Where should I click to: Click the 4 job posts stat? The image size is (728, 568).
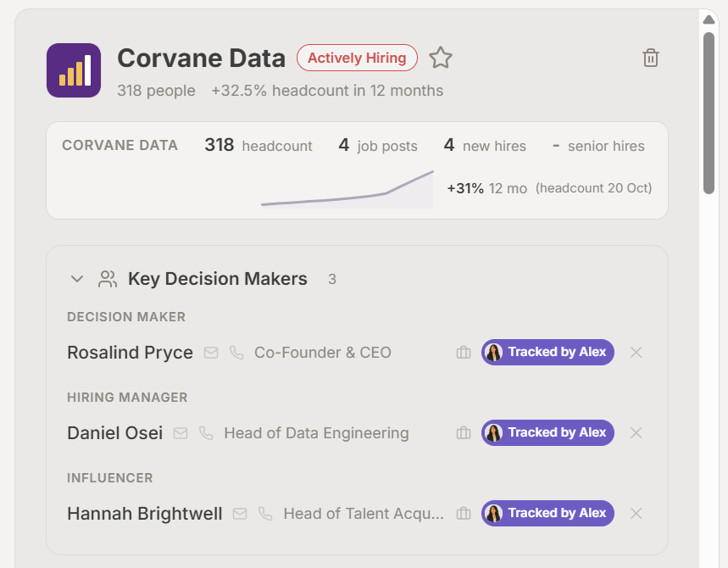tap(378, 145)
